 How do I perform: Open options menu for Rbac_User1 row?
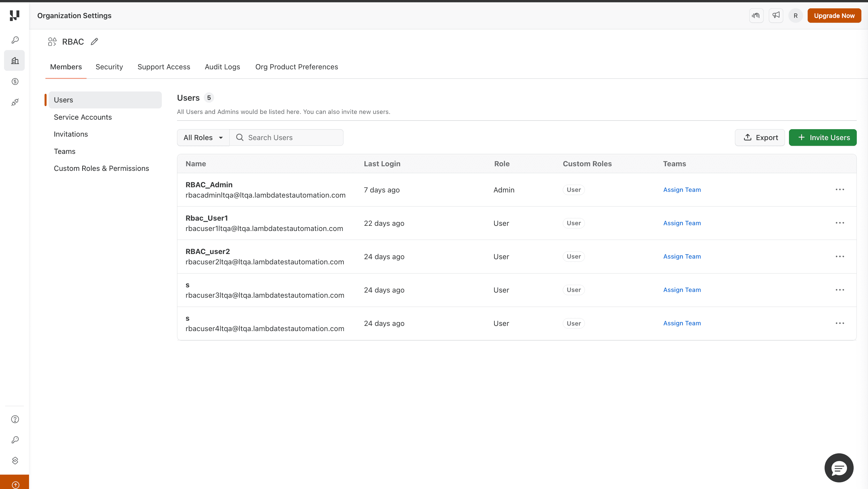[x=840, y=223]
